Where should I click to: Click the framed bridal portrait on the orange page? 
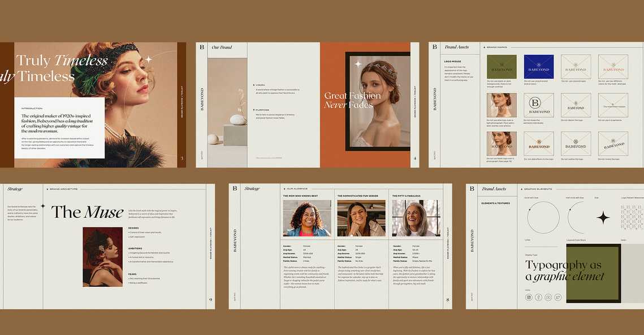378,101
